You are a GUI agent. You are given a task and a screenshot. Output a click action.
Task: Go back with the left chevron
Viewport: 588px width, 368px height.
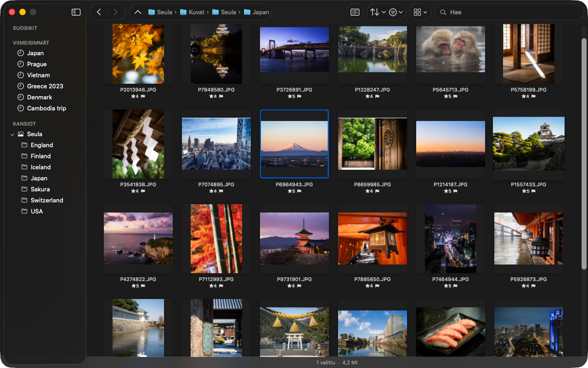(99, 12)
